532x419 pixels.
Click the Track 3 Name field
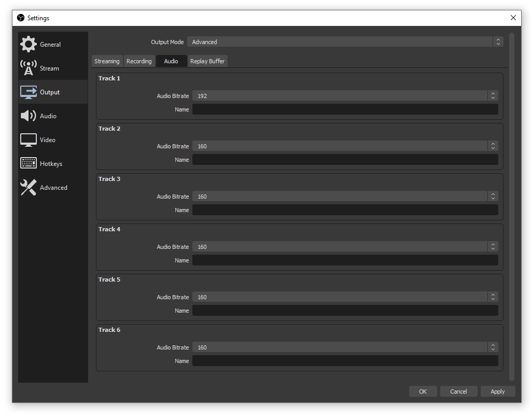point(345,209)
